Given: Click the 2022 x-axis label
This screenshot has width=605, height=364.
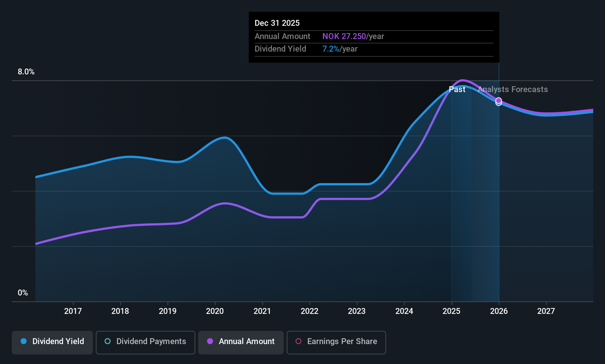Looking at the screenshot, I should [310, 311].
